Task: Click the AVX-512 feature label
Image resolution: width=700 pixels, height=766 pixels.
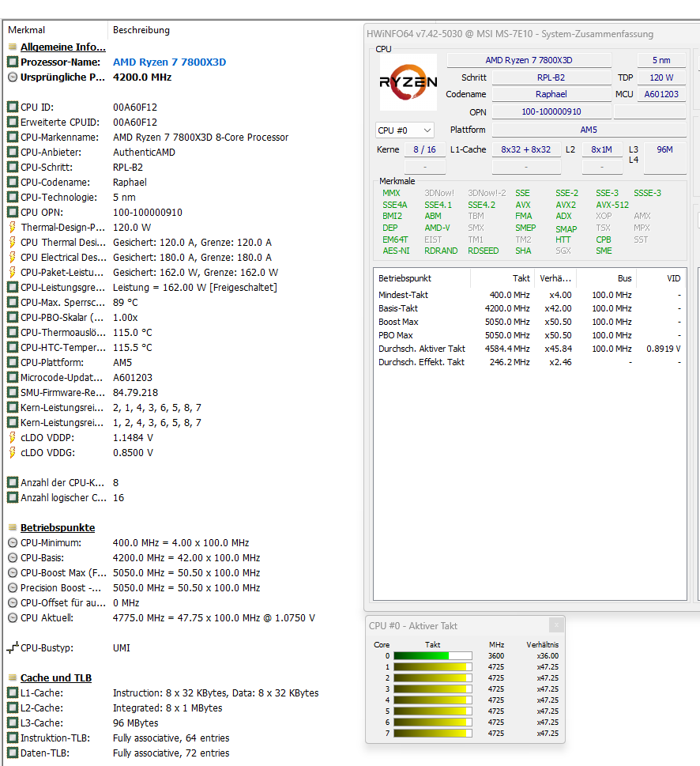Action: click(x=612, y=205)
